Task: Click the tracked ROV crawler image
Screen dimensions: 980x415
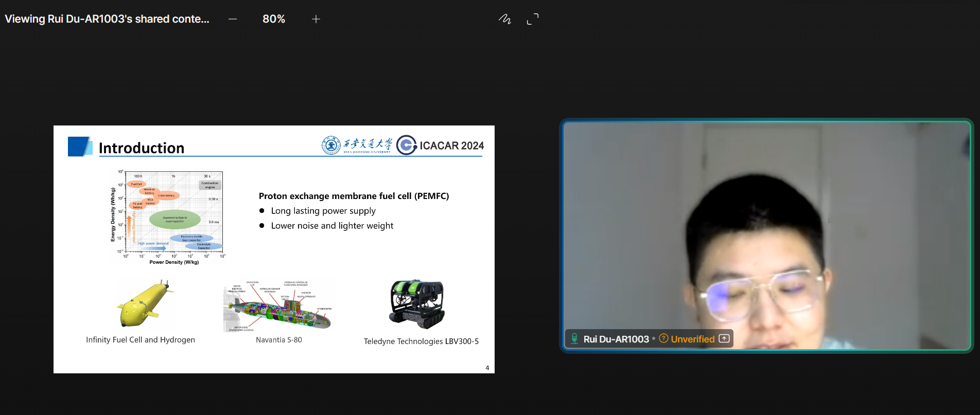Action: (417, 304)
